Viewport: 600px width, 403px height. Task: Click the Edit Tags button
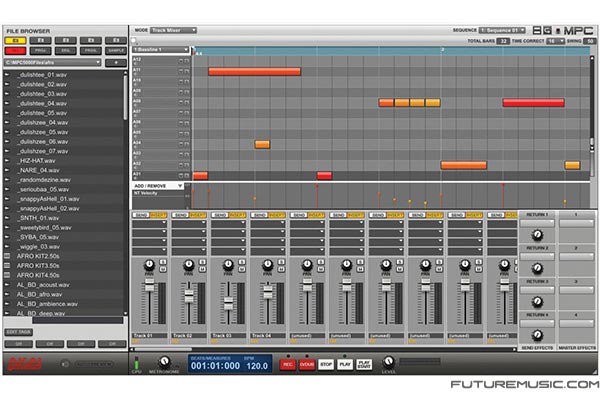point(19,332)
